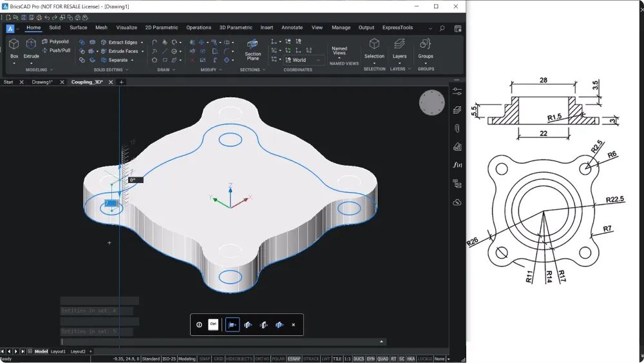Image resolution: width=644 pixels, height=363 pixels.
Task: Open the Named Views button
Action: (x=339, y=51)
